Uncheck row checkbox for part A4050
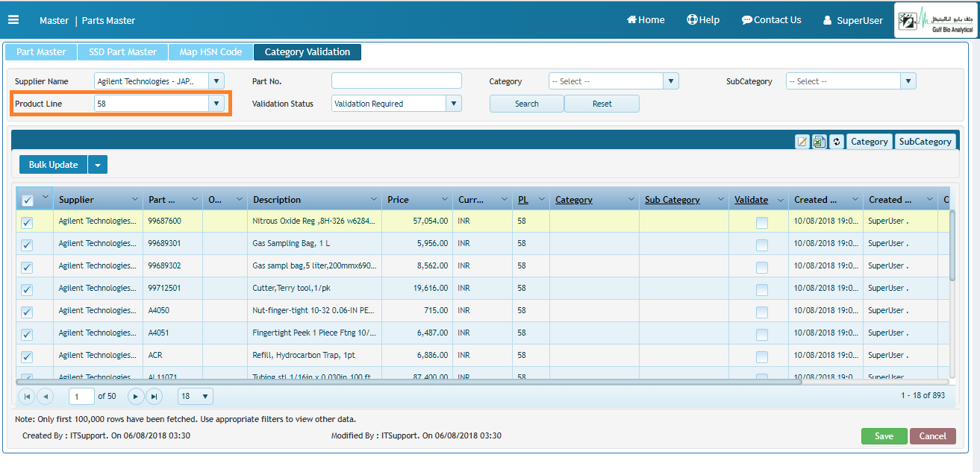The width and height of the screenshot is (980, 472). (x=28, y=312)
